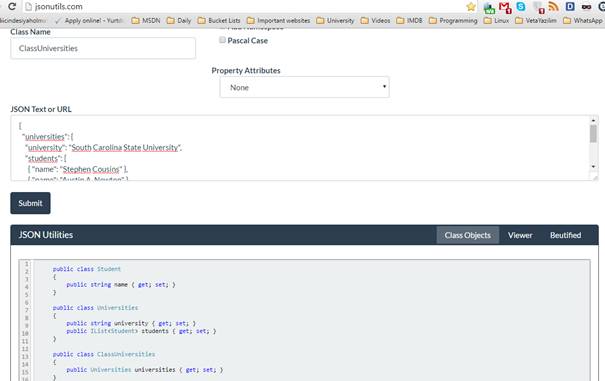
Task: Open the MSDN bookmarks folder
Action: pos(146,20)
